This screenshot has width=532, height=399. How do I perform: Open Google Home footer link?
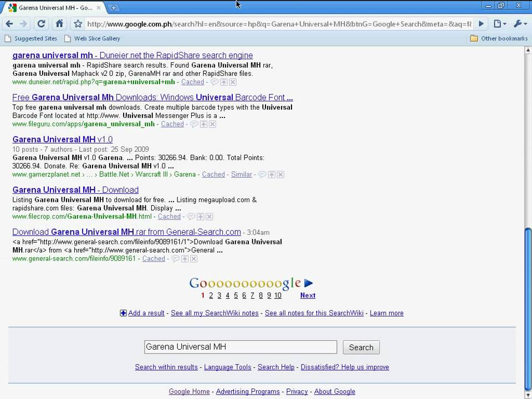click(x=190, y=392)
